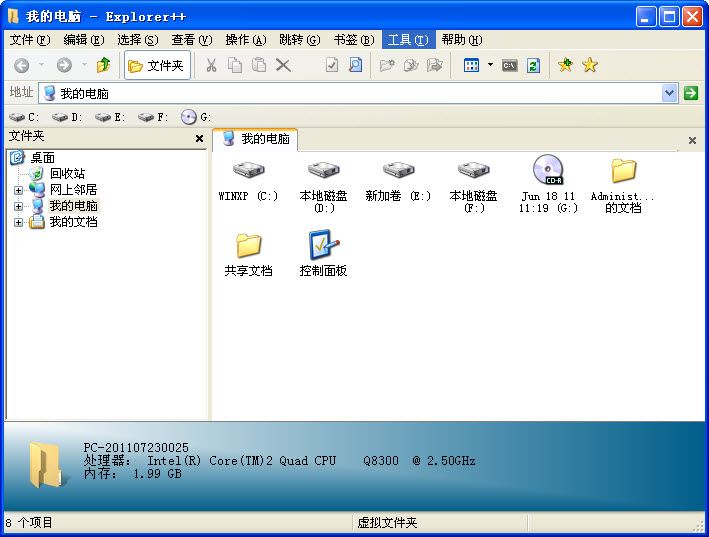709x537 pixels.
Task: Select the 本地磁盘 (F:) drive icon
Action: tap(473, 170)
